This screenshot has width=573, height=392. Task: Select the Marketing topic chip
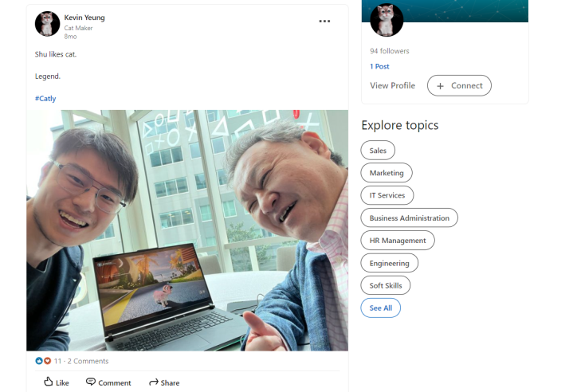click(x=387, y=172)
